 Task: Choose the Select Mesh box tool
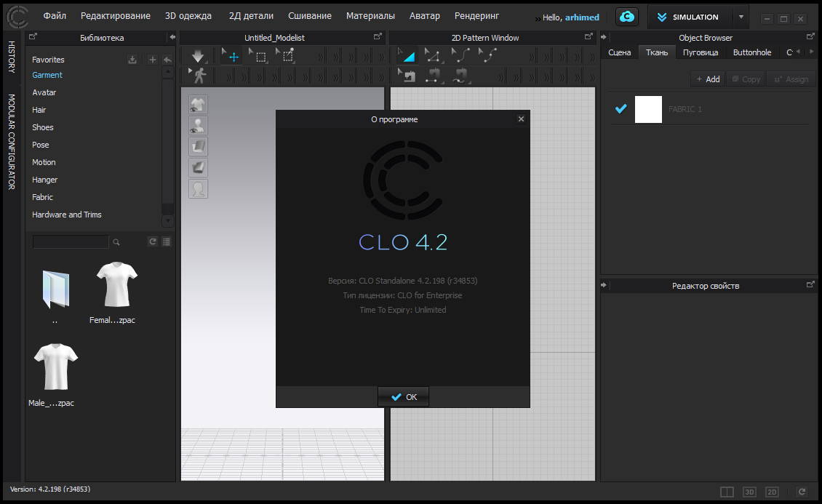[x=258, y=56]
